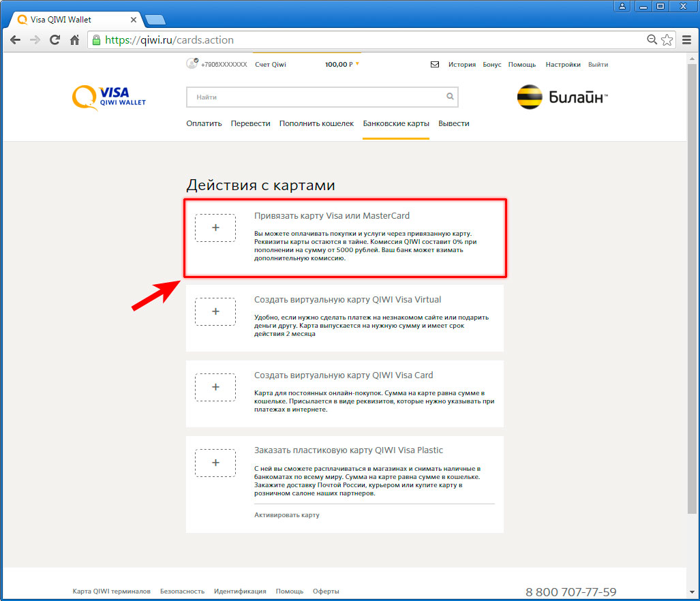
Task: Click Выйти to log out
Action: tap(598, 64)
